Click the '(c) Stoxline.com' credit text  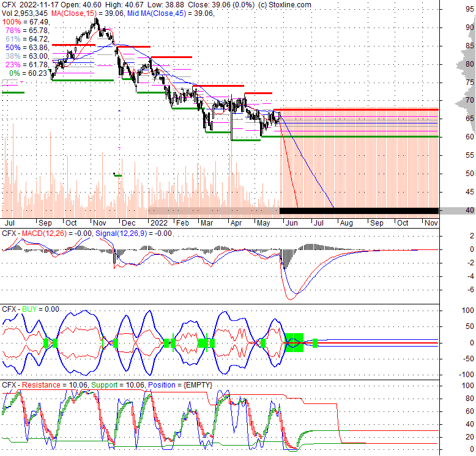point(284,5)
